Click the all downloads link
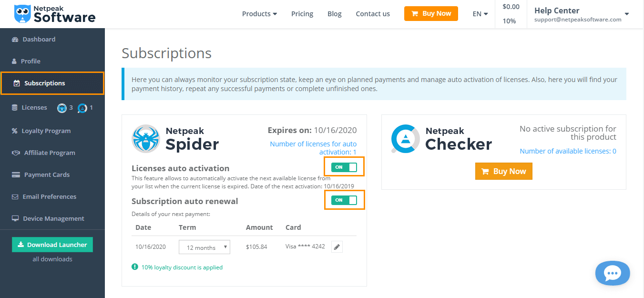 [x=52, y=259]
